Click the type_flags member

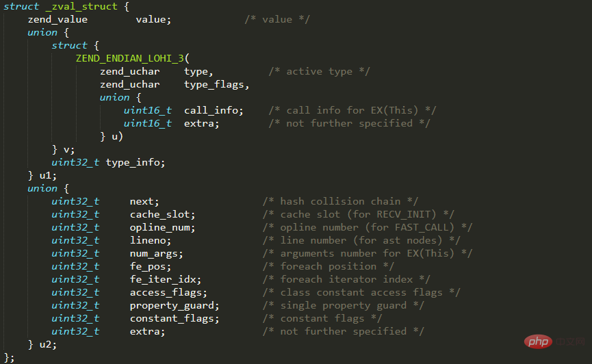(216, 84)
